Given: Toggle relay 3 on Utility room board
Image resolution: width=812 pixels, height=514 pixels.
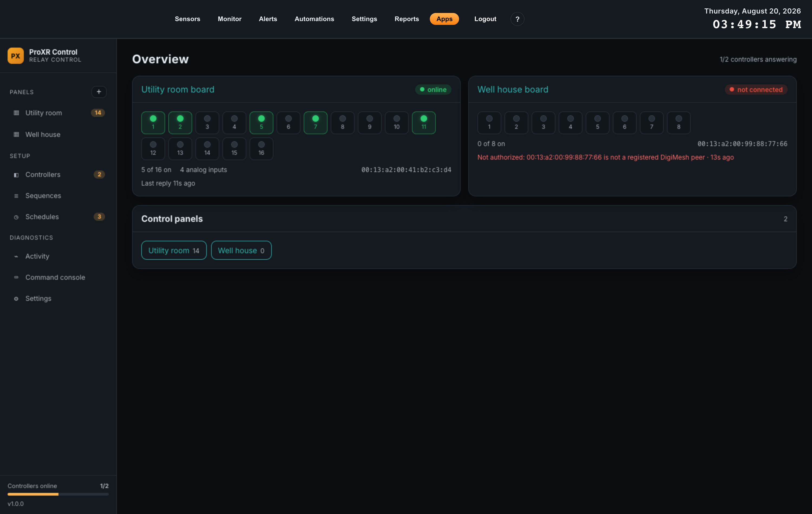Looking at the screenshot, I should pos(207,123).
